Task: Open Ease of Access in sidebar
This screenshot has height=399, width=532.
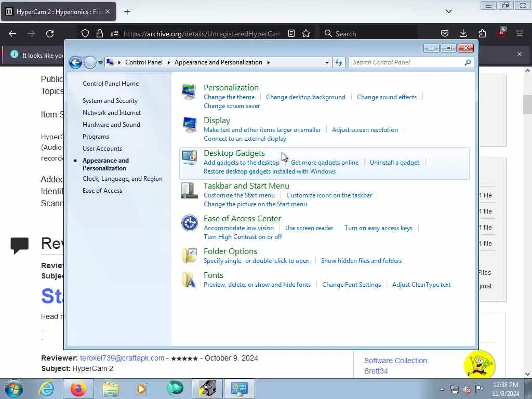Action: (102, 191)
